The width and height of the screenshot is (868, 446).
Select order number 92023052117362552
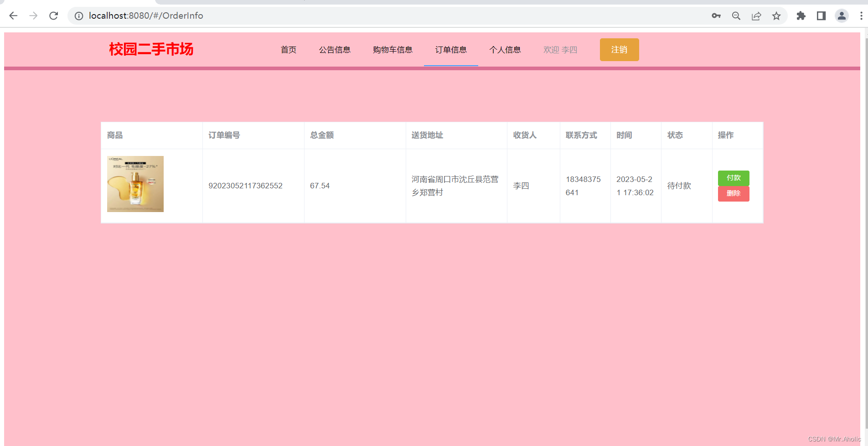[245, 186]
